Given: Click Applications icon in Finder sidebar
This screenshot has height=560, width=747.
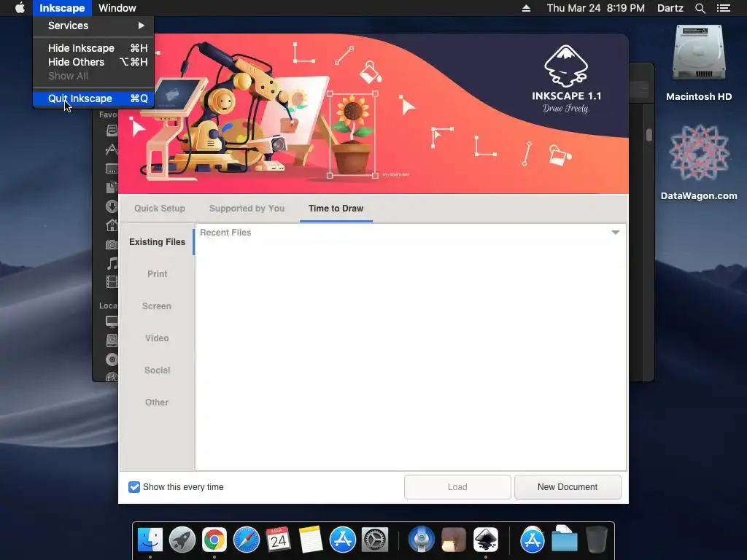Looking at the screenshot, I should 111,149.
